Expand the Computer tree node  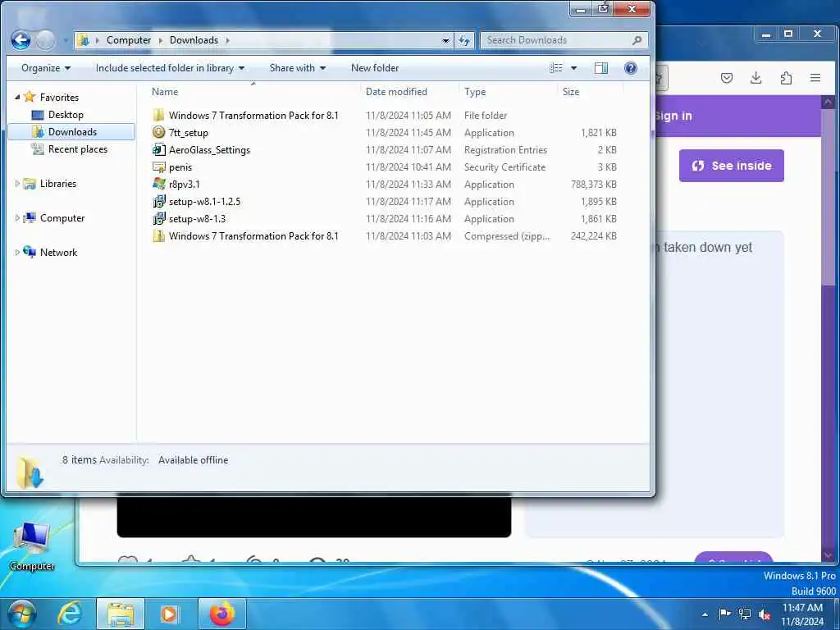tap(17, 218)
